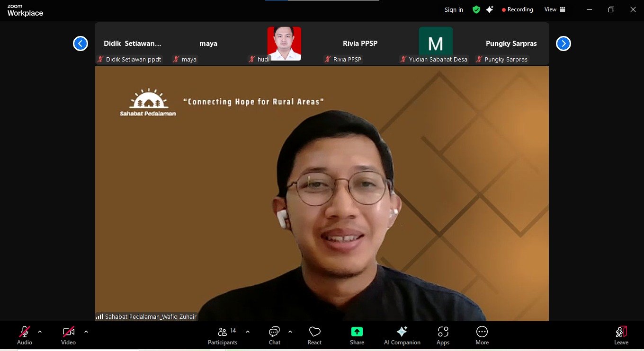Screen dimensions: 644x351
Task: Open the green encryption shield info
Action: pyautogui.click(x=476, y=9)
